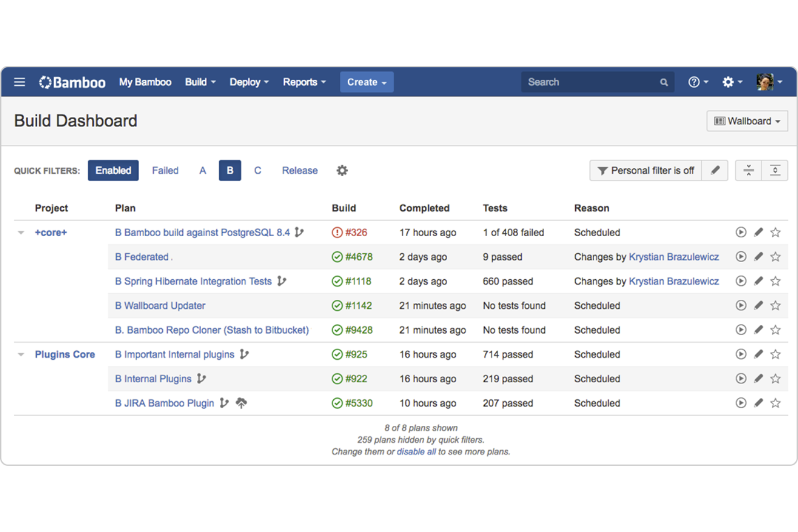The height and width of the screenshot is (532, 798).
Task: Click the search magnifier icon
Action: (664, 82)
